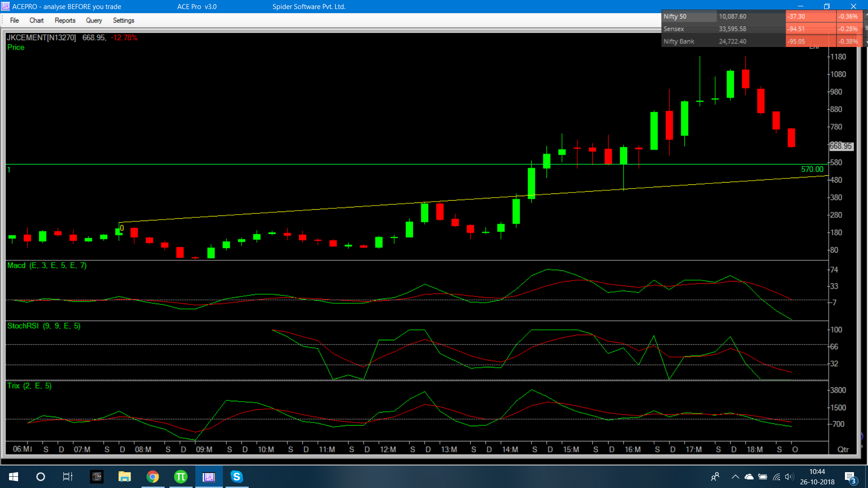Select the 570.00 horizontal line label

point(812,169)
